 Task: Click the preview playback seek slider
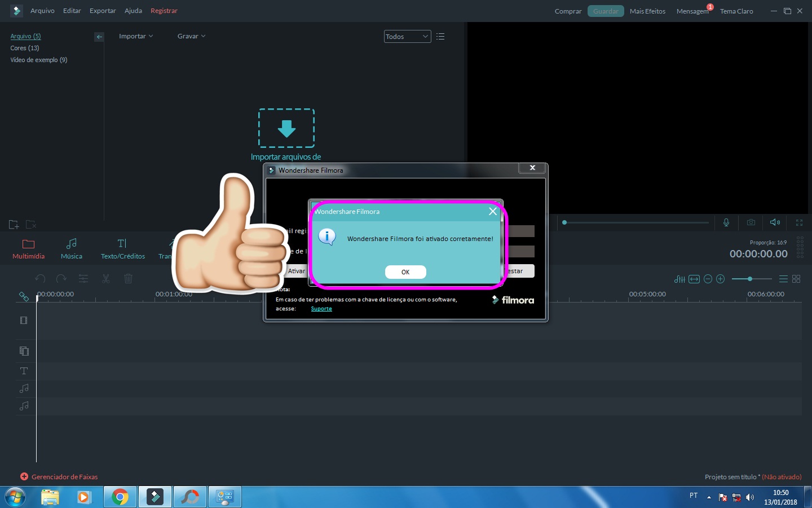tap(636, 222)
